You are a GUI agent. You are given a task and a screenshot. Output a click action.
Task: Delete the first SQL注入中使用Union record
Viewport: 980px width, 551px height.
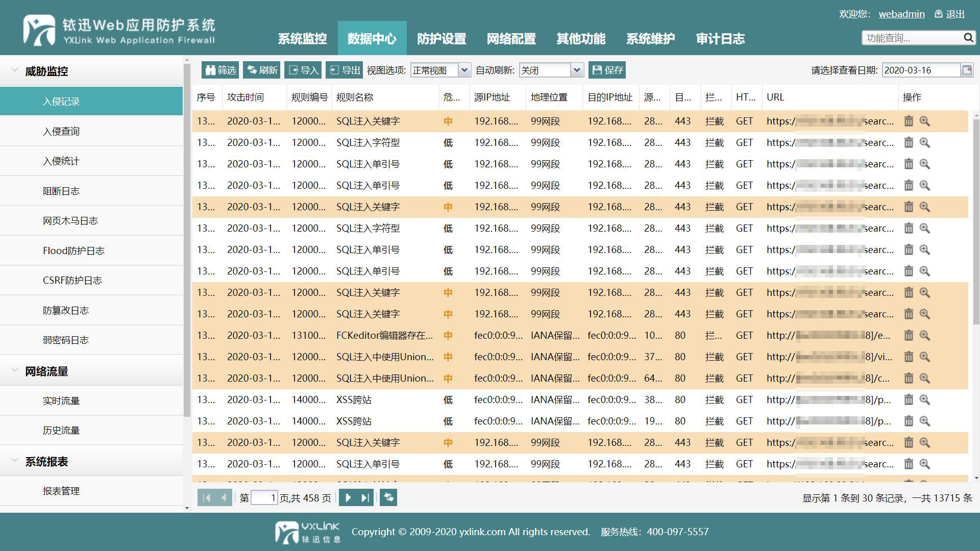(909, 357)
